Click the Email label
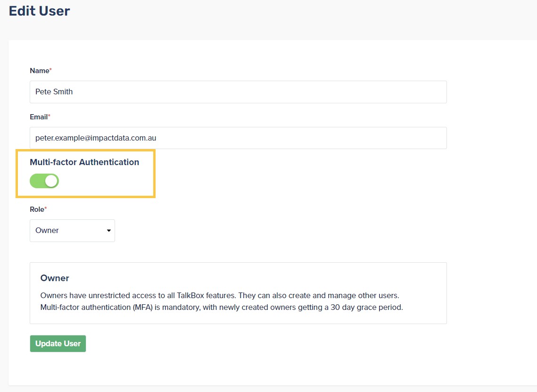537x392 pixels. 38,117
